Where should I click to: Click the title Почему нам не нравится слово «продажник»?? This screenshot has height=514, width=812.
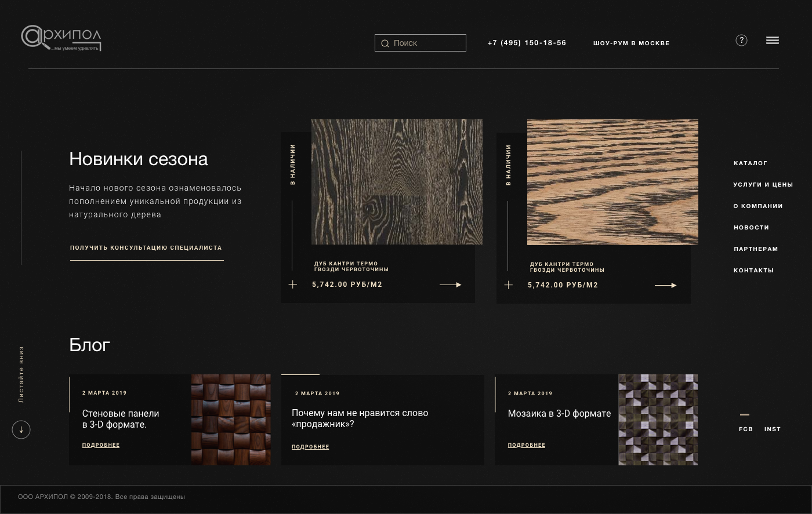click(360, 418)
